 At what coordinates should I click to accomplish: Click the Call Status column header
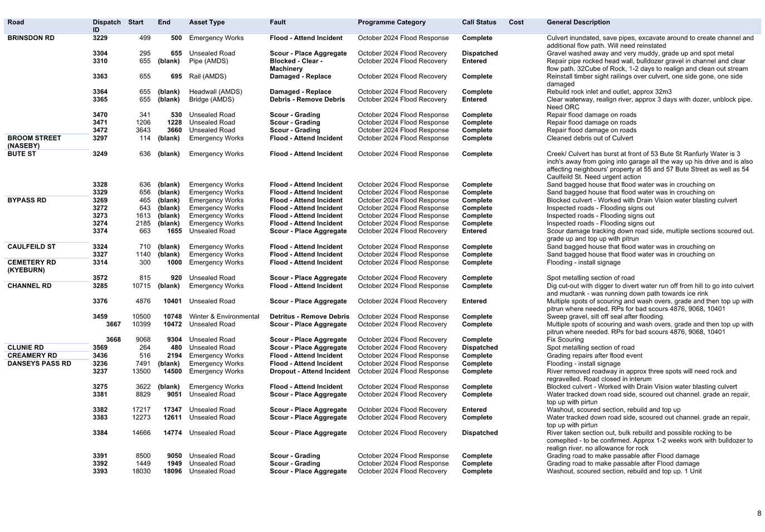[x=479, y=22]
